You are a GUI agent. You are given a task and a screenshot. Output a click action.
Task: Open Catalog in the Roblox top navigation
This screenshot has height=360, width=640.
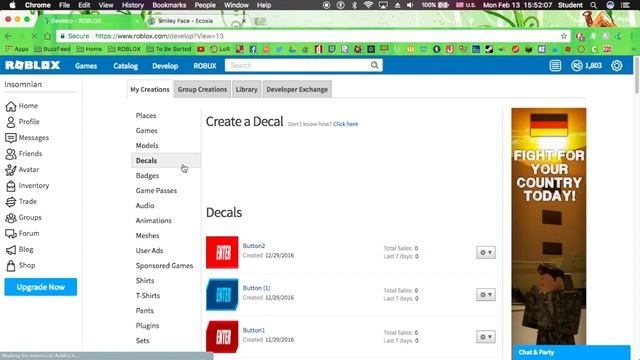click(x=125, y=65)
